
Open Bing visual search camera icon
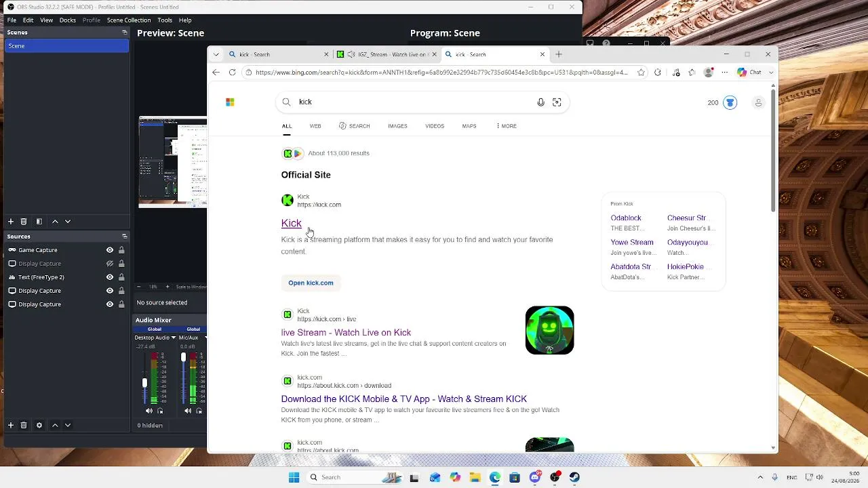[x=557, y=102]
